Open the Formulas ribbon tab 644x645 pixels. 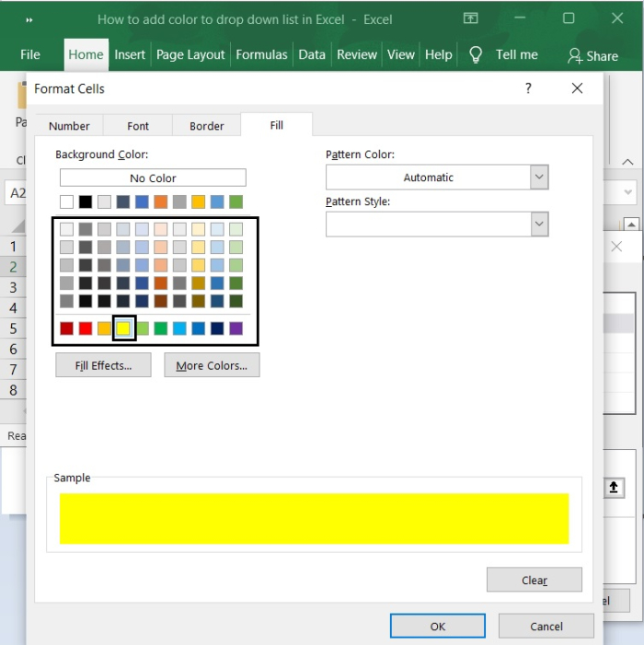(x=261, y=54)
